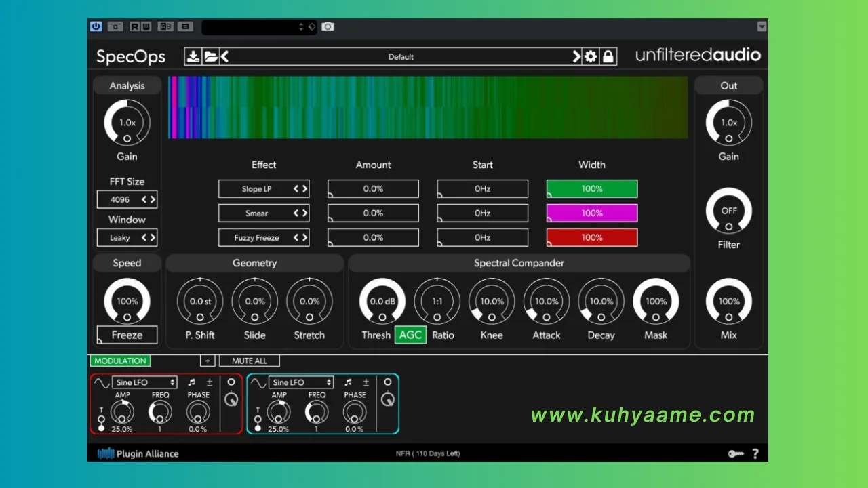Viewport: 868px width, 488px height.
Task: Open the cyan modulator Sine LFO dropdown
Action: click(x=301, y=382)
